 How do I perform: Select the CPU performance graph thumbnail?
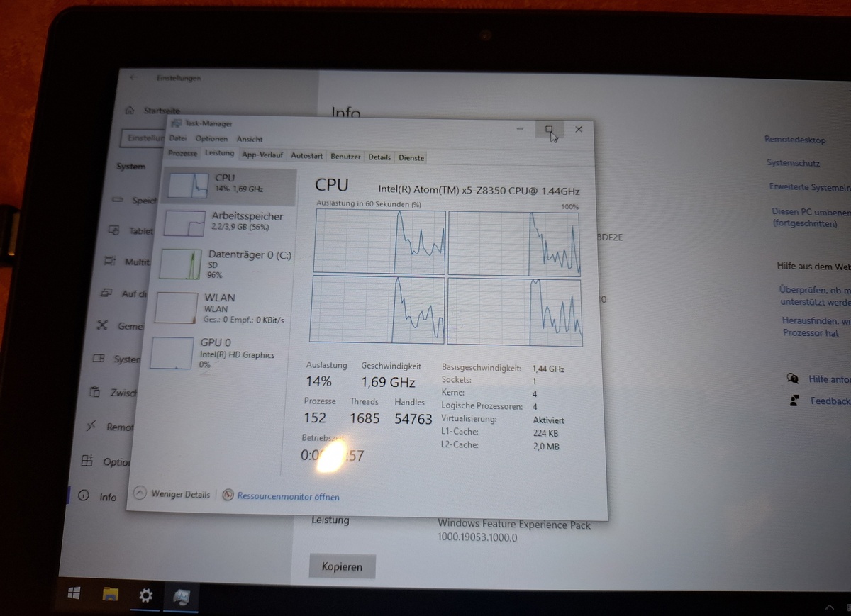click(190, 186)
